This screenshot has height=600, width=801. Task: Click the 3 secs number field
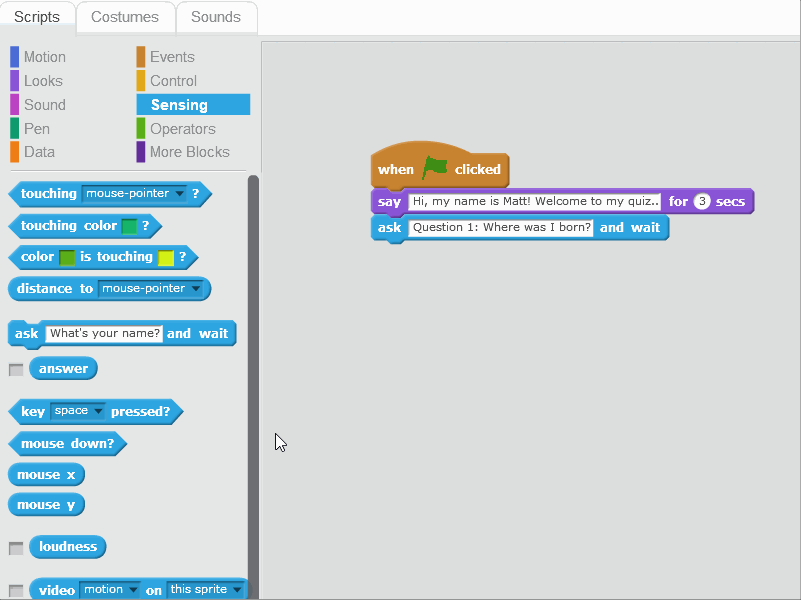point(702,201)
